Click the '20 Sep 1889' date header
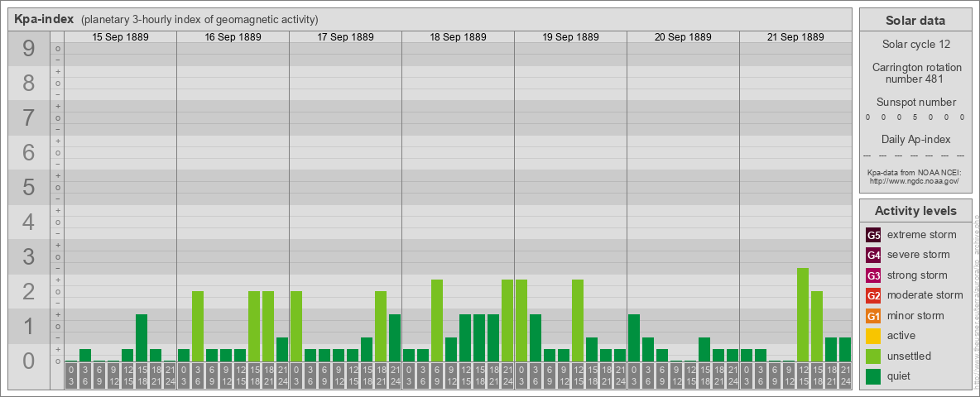 683,37
